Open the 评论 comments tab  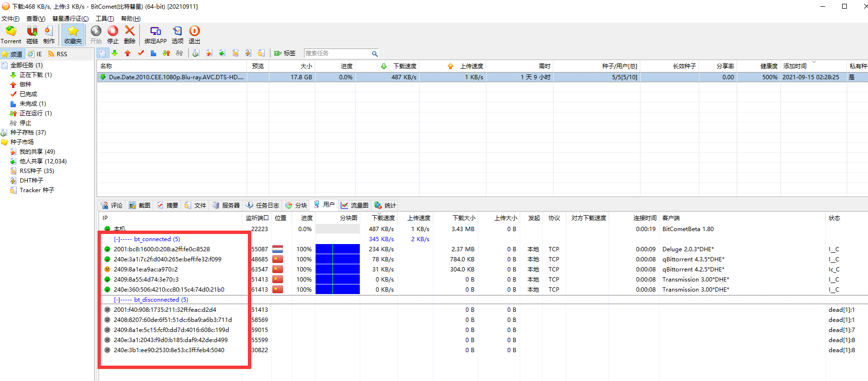tap(111, 206)
